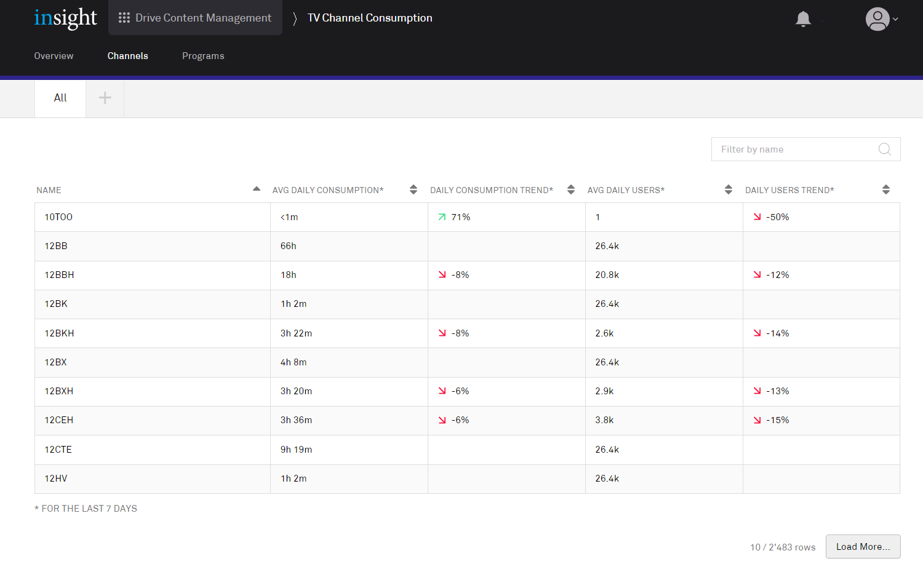
Task: Sort by Avg Daily Consumption arrows
Action: tap(414, 190)
